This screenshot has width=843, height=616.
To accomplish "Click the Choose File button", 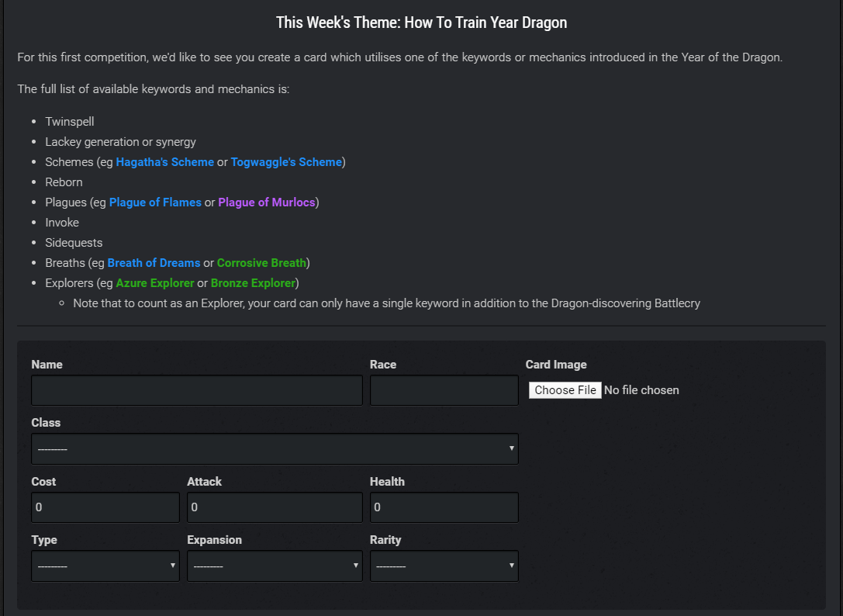I will [565, 390].
